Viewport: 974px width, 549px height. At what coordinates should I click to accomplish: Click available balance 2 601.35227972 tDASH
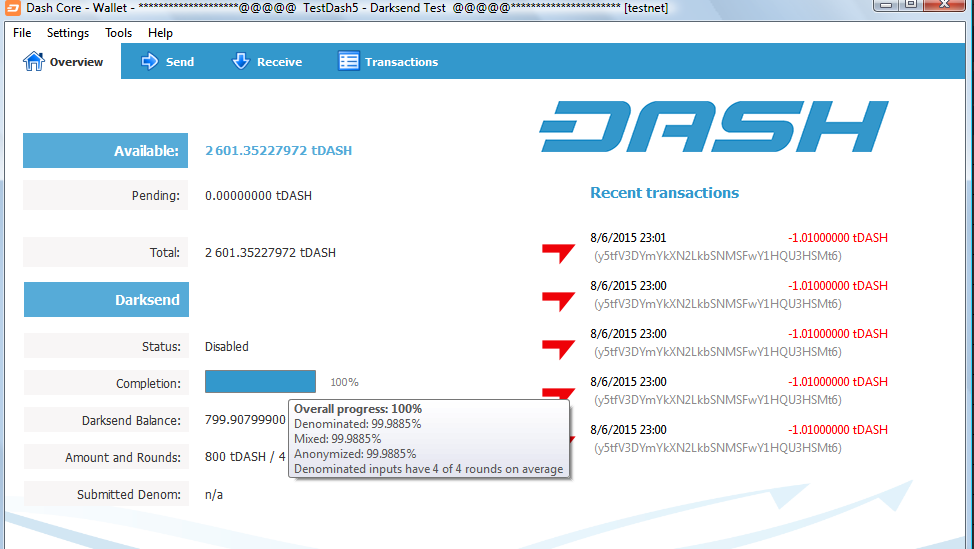tap(278, 150)
